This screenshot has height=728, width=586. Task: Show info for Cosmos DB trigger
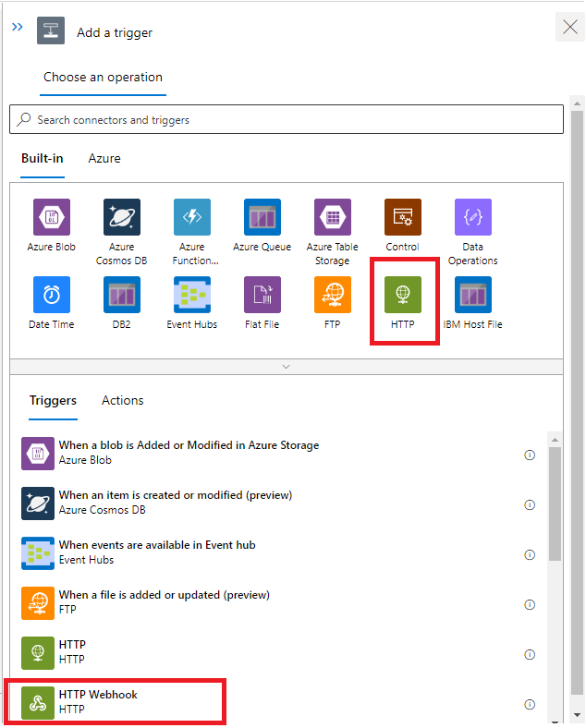530,504
